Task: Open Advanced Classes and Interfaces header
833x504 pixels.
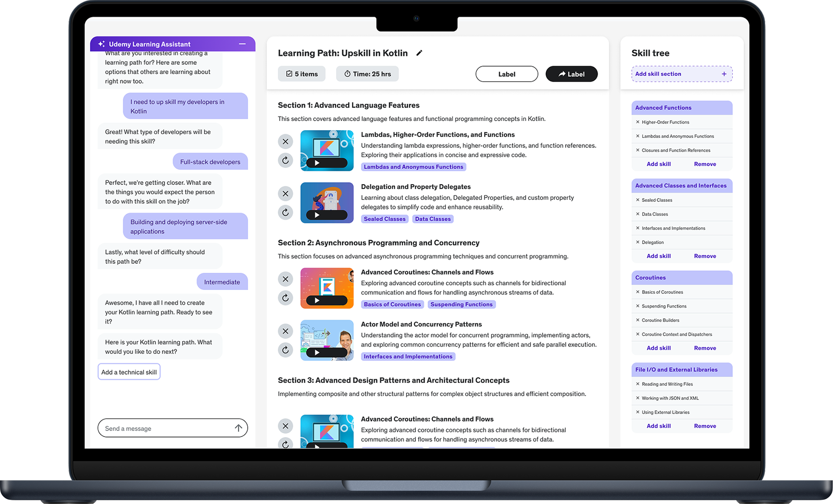Action: 682,186
